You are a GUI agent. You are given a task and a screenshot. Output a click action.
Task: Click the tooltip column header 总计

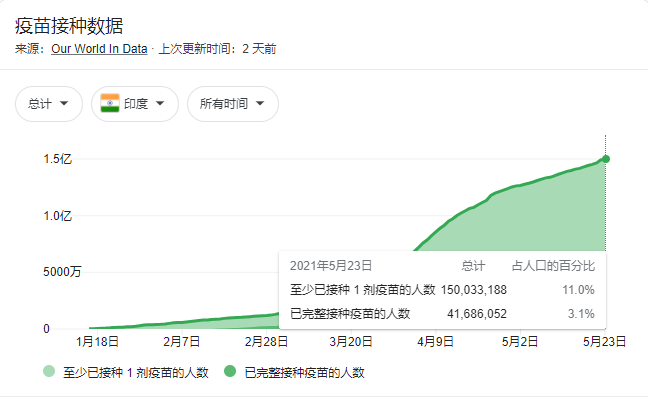[473, 265]
